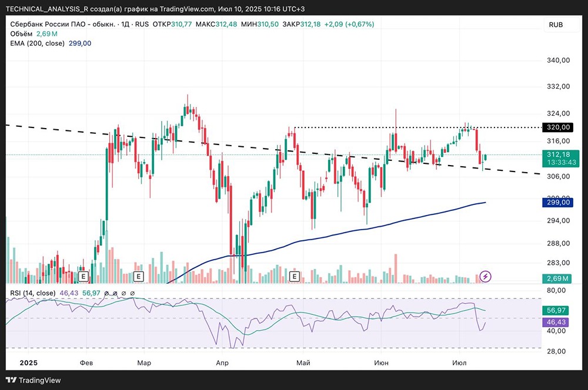Viewport: 588px width, 390px height.
Task: Click the МАКС 312,48 high value
Action: click(x=216, y=24)
